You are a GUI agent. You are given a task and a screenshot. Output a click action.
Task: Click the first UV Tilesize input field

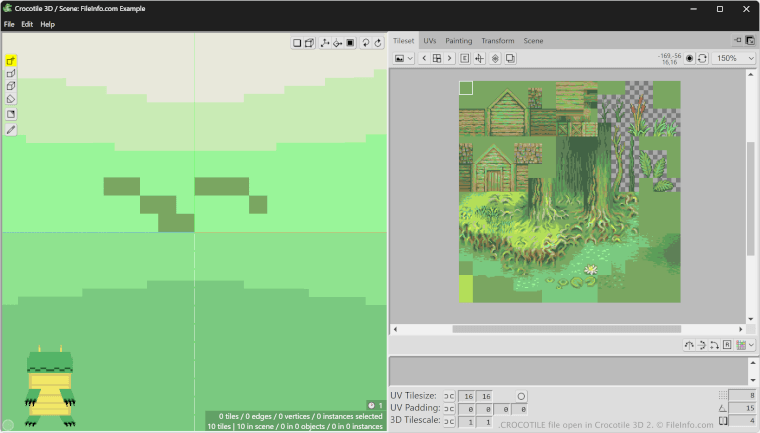(467, 397)
